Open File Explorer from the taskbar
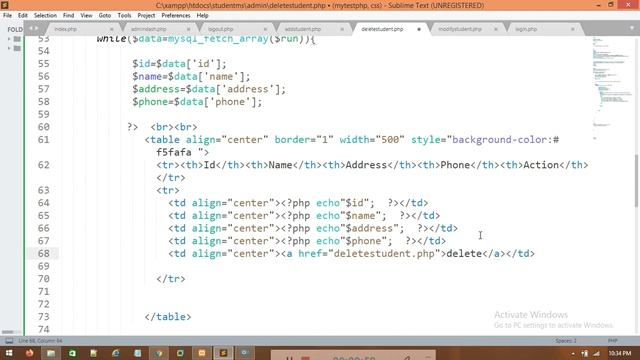Viewport: 640px width, 360px height. click(51, 353)
